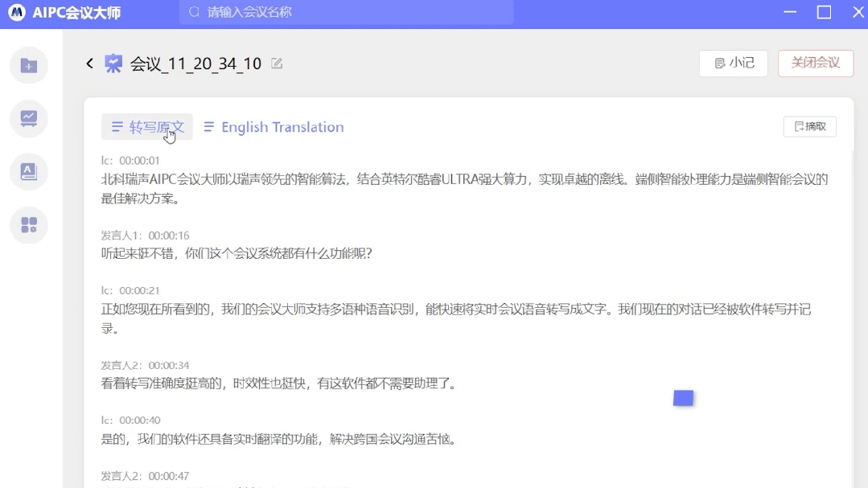Image resolution: width=868 pixels, height=488 pixels.
Task: Click the blue meeting board icon beside title
Action: [114, 64]
